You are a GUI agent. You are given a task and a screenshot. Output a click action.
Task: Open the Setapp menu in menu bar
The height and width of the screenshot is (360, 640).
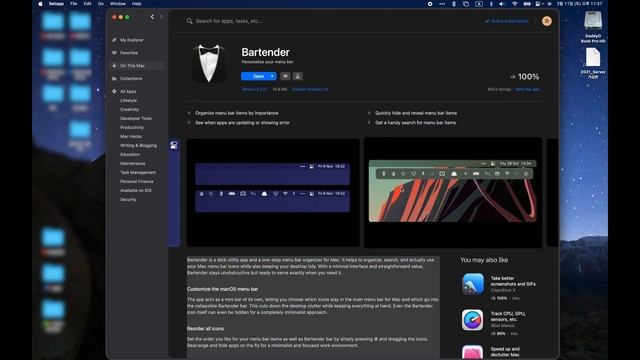point(56,4)
